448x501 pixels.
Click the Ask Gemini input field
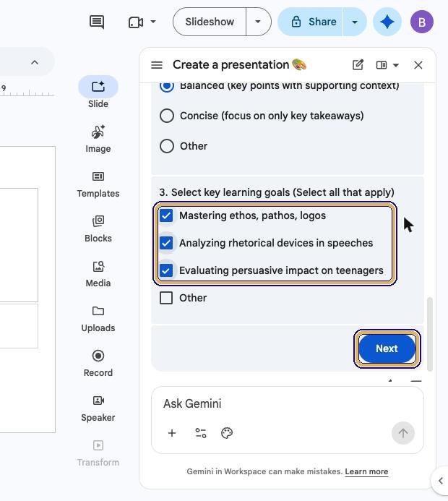[x=288, y=403]
